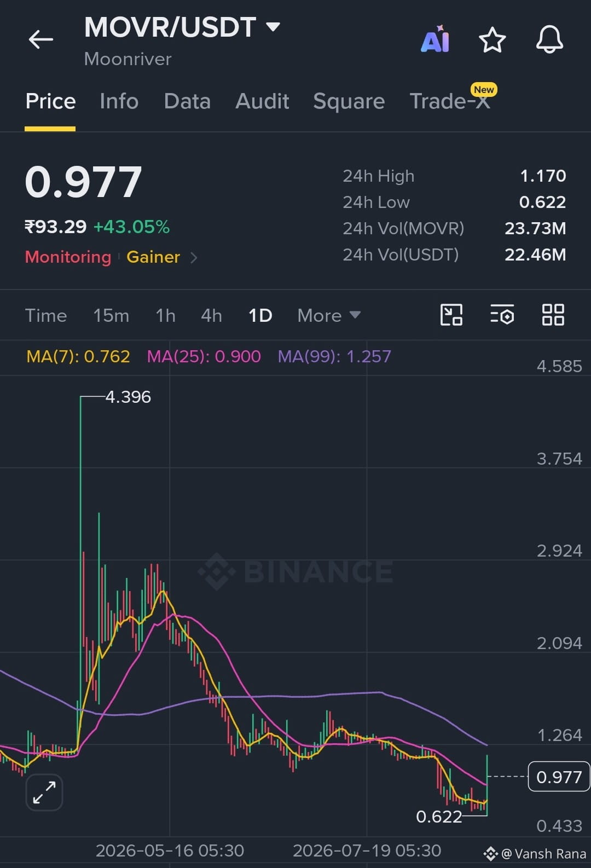This screenshot has width=591, height=868.
Task: Select the 1h chart interval
Action: point(165,316)
